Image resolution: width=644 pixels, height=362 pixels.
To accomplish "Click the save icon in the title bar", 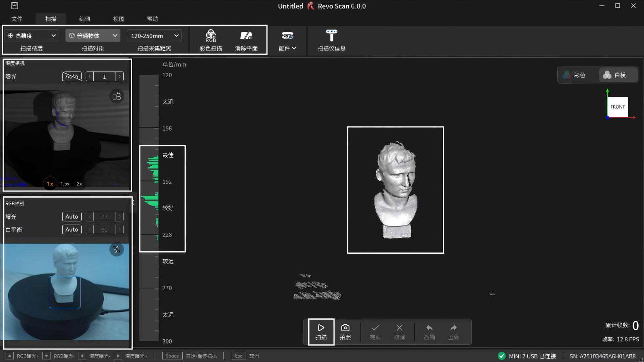I will [15, 6].
